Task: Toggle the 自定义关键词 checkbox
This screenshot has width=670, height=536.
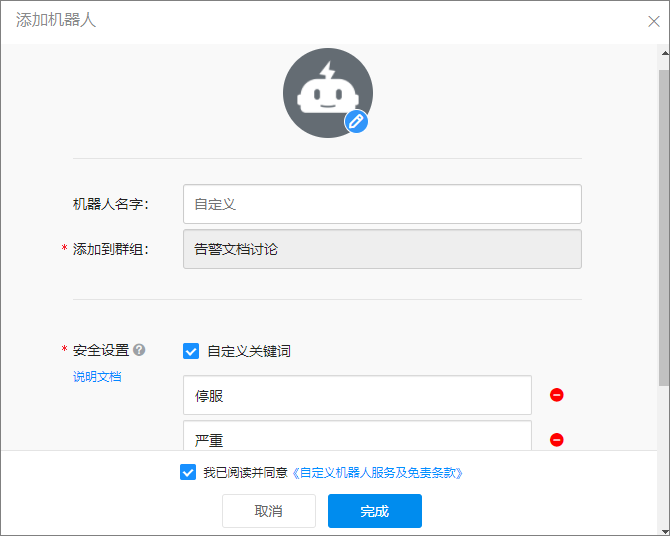Action: 191,351
